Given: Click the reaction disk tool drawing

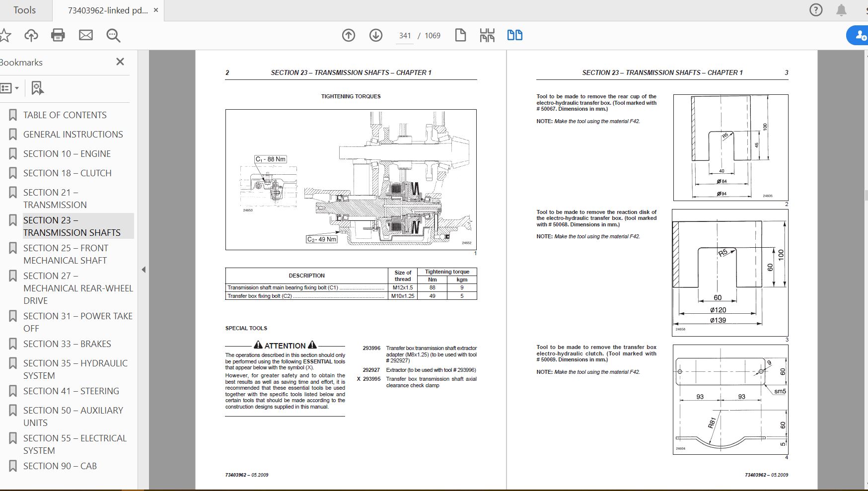Looking at the screenshot, I should [730, 273].
